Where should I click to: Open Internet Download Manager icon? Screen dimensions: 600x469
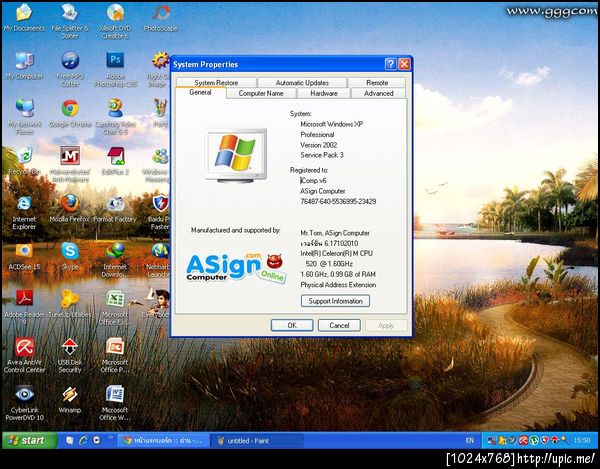[x=115, y=259]
